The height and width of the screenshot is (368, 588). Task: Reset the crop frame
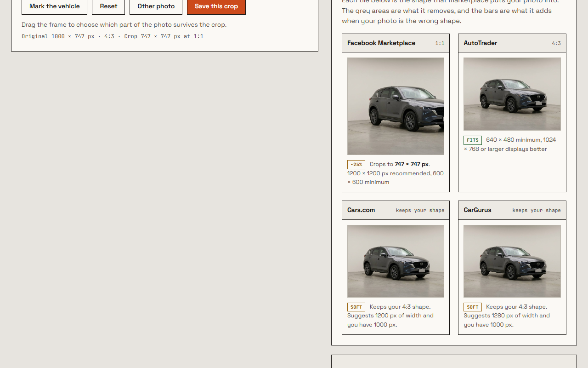pos(108,6)
